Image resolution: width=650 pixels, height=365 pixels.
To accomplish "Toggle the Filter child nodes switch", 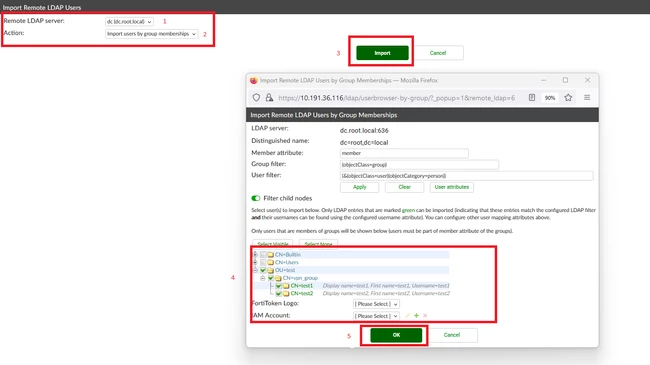I will (x=256, y=198).
